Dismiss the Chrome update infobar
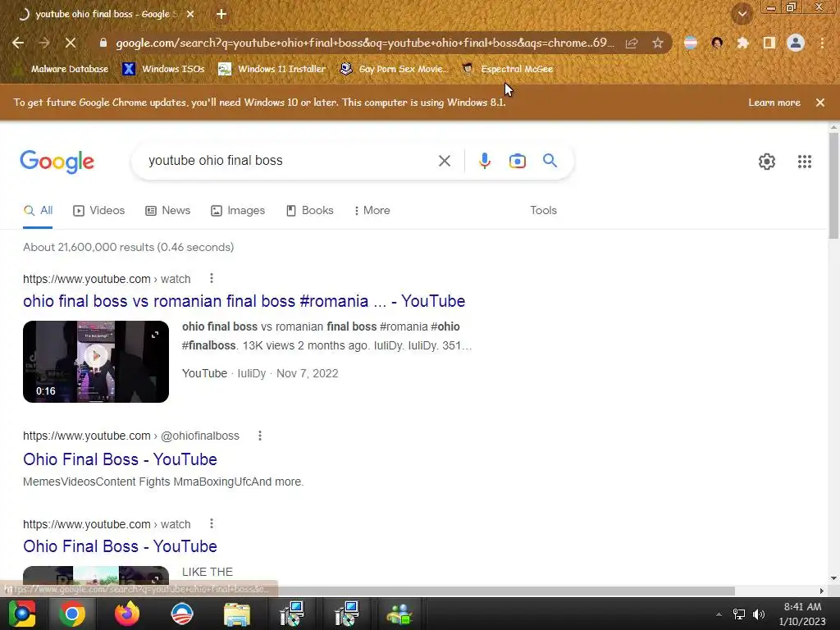Screen dimensions: 840x630 click(820, 103)
